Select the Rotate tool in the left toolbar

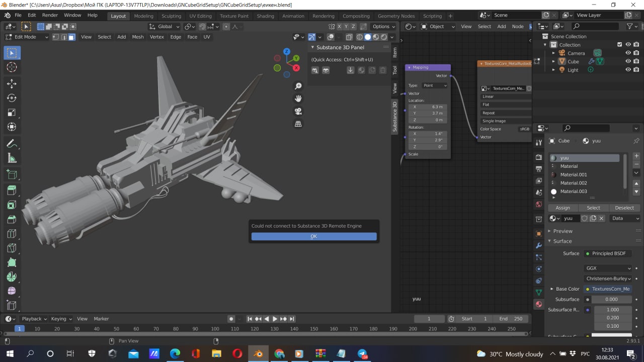point(12,98)
